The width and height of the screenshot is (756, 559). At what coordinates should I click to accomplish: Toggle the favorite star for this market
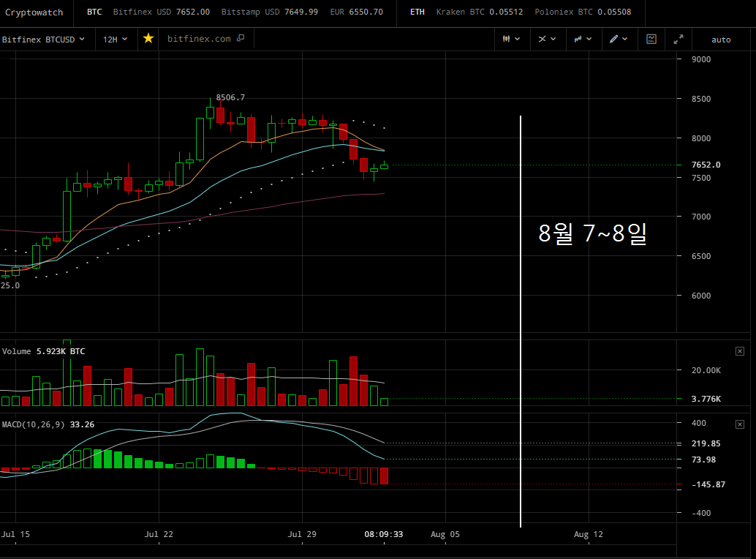point(148,39)
